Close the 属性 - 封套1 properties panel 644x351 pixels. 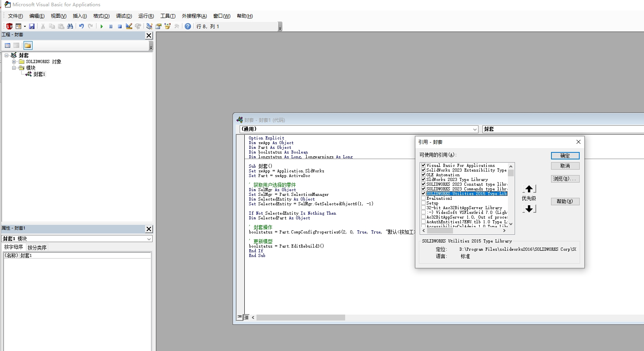click(149, 229)
